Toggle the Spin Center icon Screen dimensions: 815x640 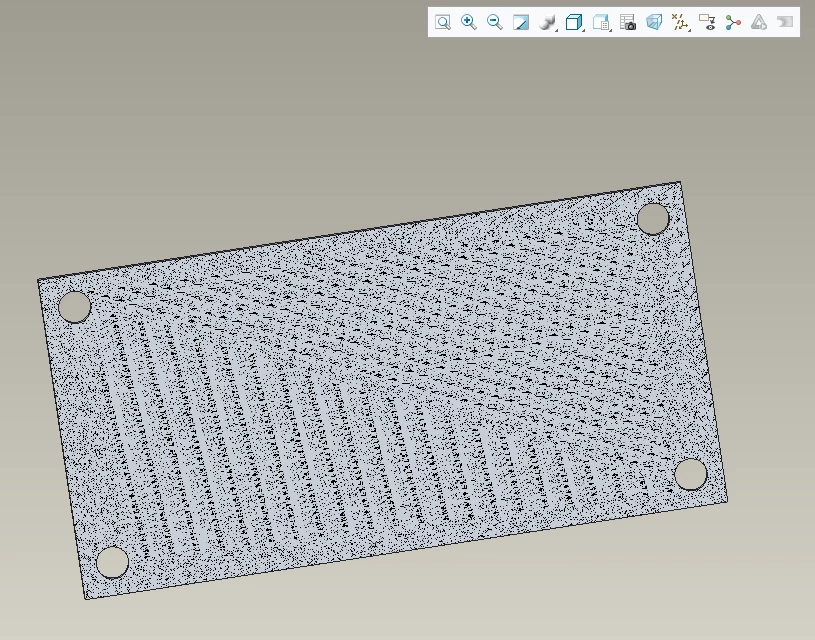[x=733, y=22]
